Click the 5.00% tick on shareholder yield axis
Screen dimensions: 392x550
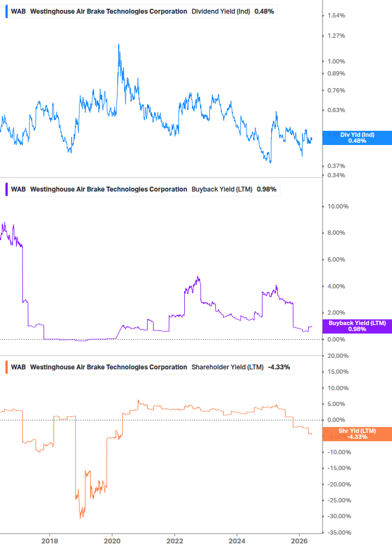336,404
